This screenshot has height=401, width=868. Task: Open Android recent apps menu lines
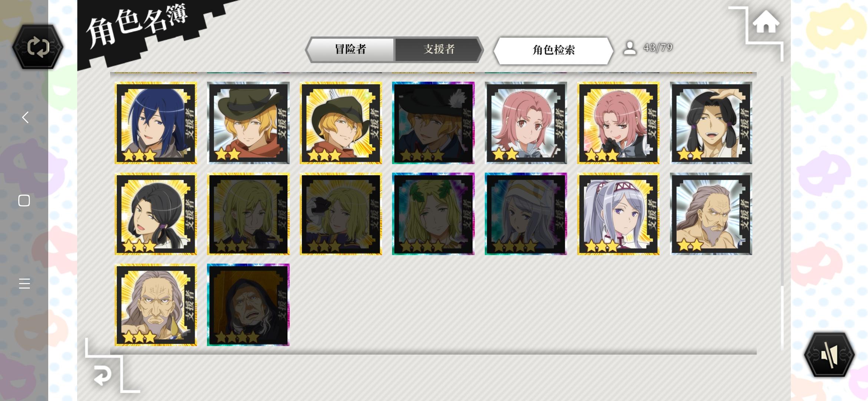tap(24, 284)
